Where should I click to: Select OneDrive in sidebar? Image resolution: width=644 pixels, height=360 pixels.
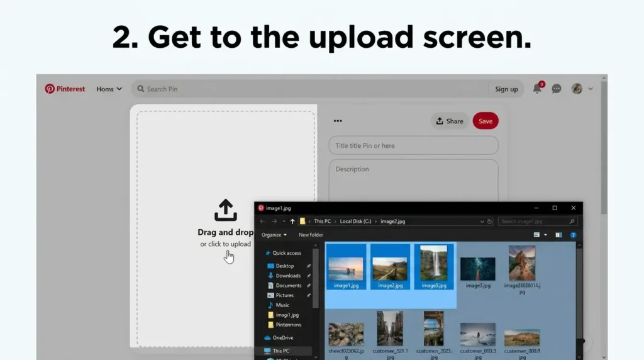tap(279, 338)
